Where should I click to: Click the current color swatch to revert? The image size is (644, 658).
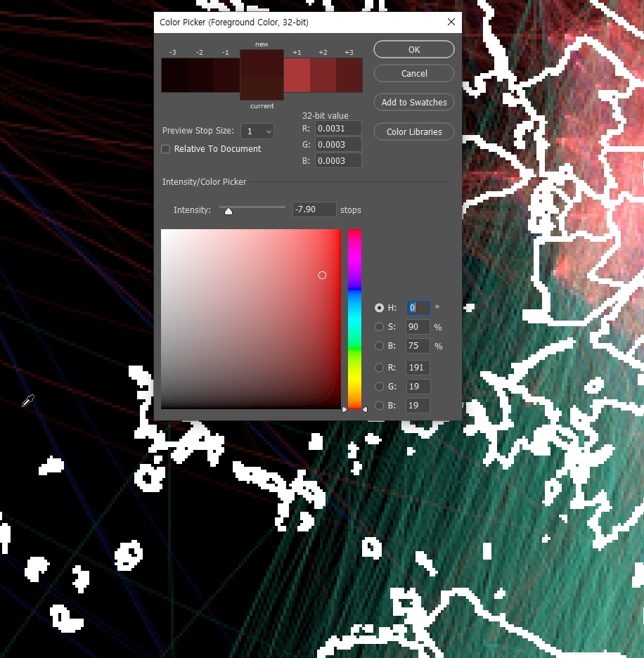(x=262, y=88)
